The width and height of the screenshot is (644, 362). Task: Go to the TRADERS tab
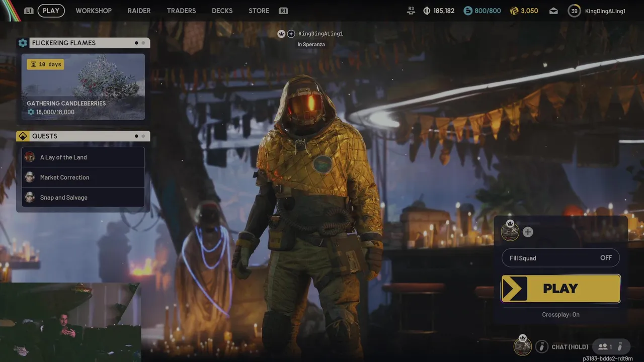click(181, 11)
